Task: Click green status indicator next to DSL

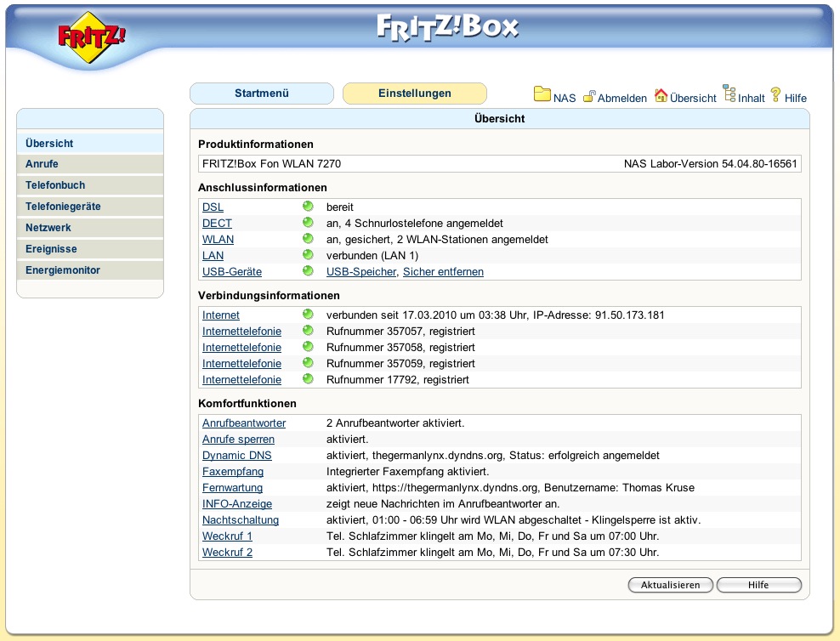Action: pos(308,207)
